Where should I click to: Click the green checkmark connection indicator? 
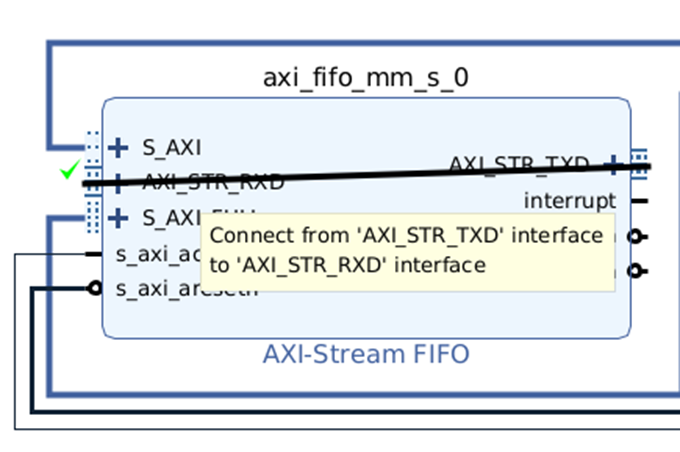coord(69,172)
